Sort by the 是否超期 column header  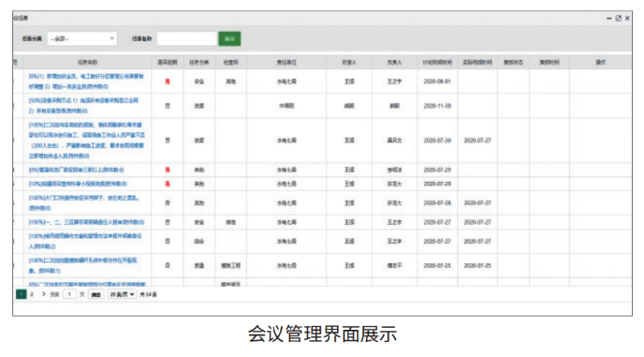[x=168, y=63]
